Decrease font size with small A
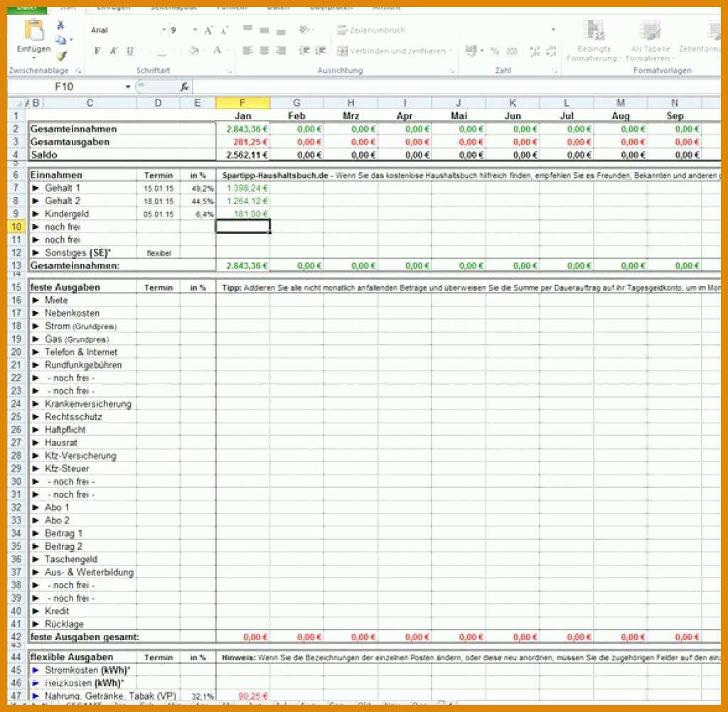The width and height of the screenshot is (728, 712). [224, 31]
